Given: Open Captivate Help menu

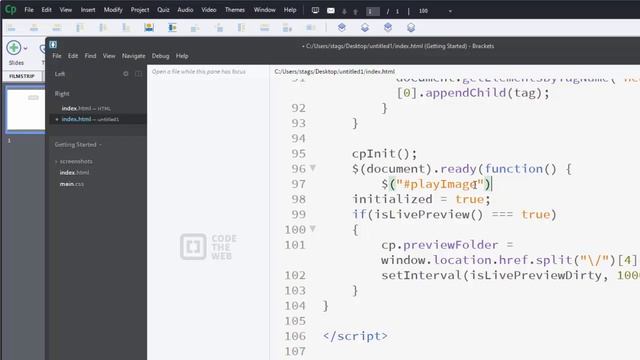Looking at the screenshot, I should 290,10.
